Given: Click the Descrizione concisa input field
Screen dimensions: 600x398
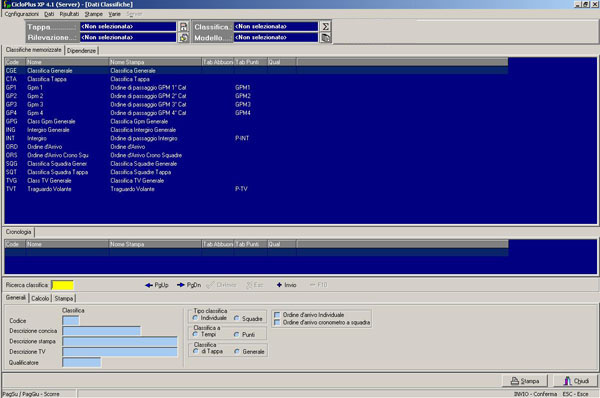Looking at the screenshot, I should pos(101,331).
